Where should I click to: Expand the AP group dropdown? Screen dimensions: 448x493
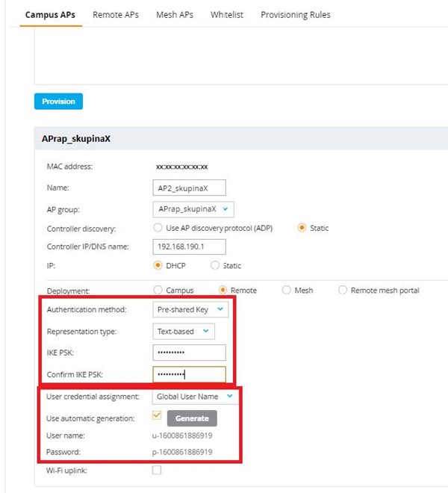(x=193, y=209)
